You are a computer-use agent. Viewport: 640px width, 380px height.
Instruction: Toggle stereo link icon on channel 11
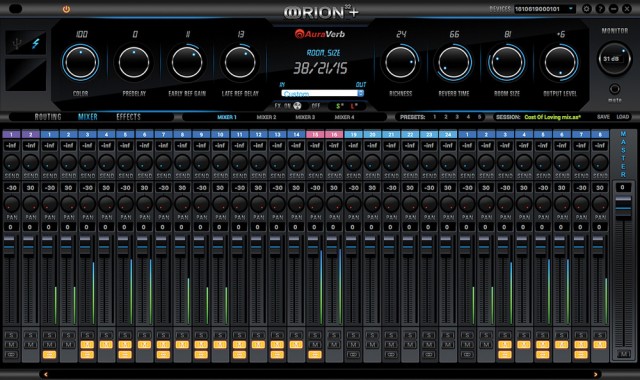pyautogui.click(x=239, y=354)
